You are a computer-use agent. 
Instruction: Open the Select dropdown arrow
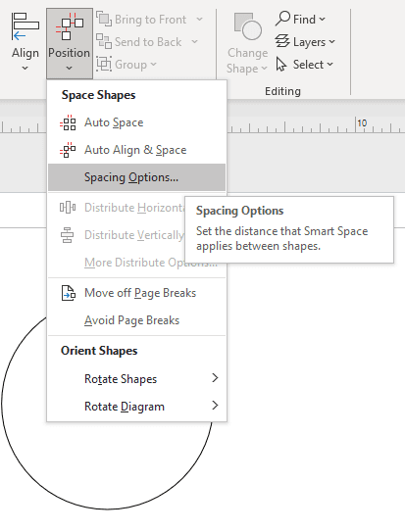pos(329,64)
